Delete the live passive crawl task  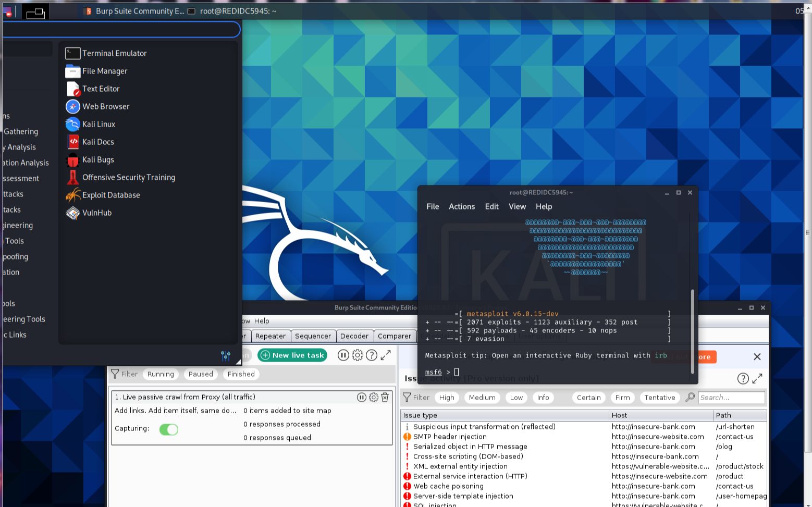(x=385, y=397)
